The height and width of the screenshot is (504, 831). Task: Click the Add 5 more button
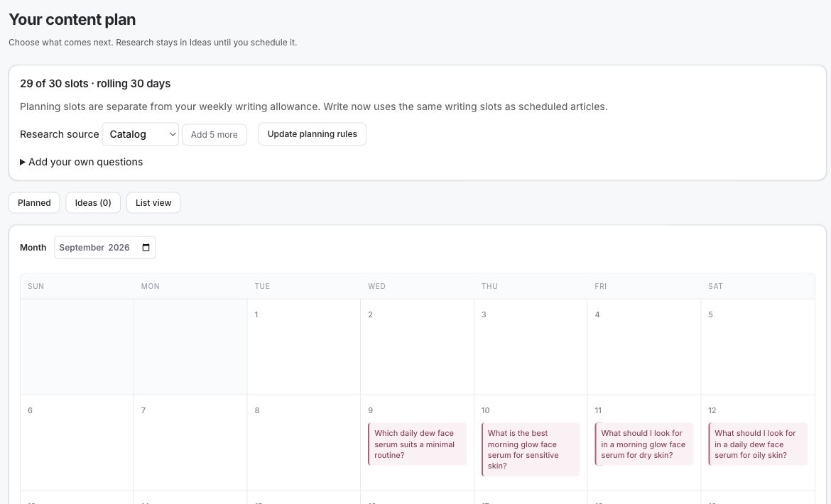(214, 134)
